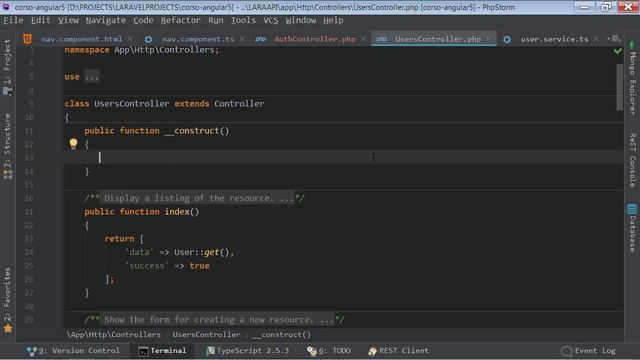Open the Help menu
640x360 pixels.
(x=333, y=20)
